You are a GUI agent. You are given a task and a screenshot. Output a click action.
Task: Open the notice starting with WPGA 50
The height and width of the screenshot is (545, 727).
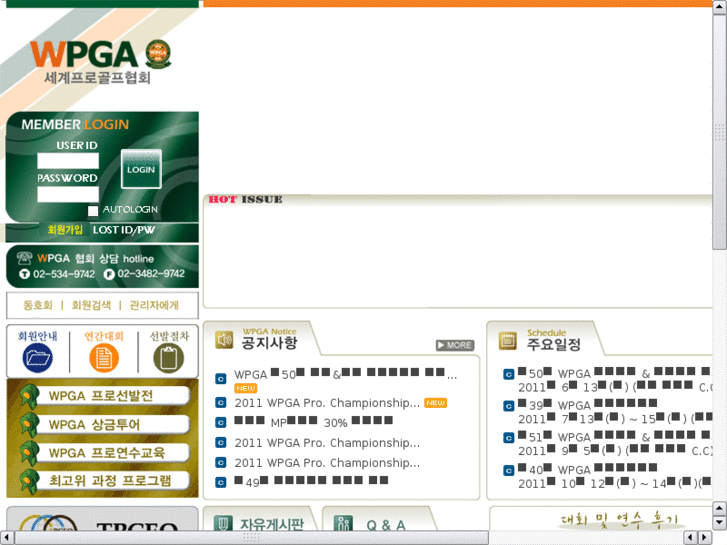click(345, 374)
